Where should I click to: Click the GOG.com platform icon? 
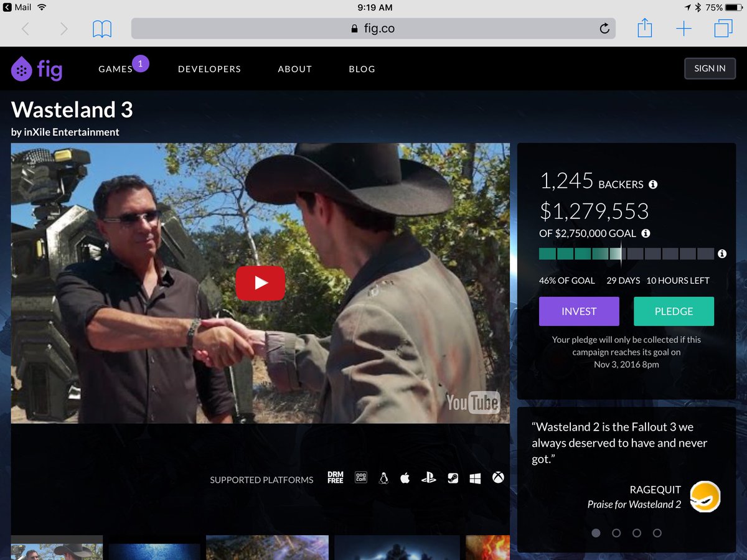(x=360, y=478)
